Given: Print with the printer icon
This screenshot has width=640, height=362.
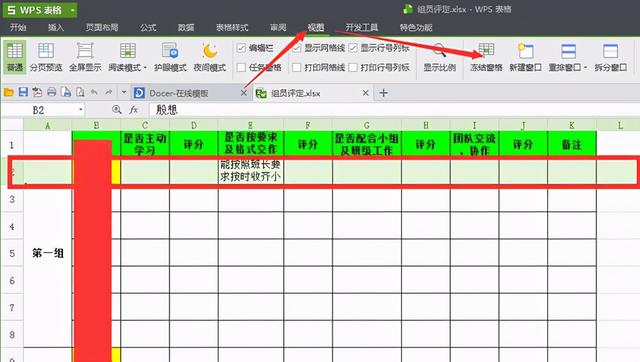Looking at the screenshot, I should (x=51, y=93).
